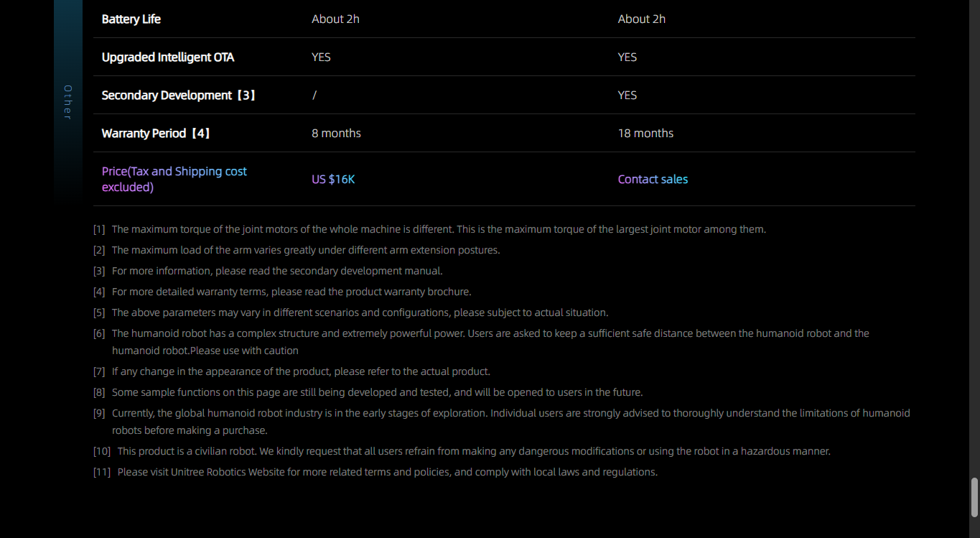Click footnote [11] mentioning Unitree Robotics Website
Image resolution: width=980 pixels, height=538 pixels.
coord(387,472)
